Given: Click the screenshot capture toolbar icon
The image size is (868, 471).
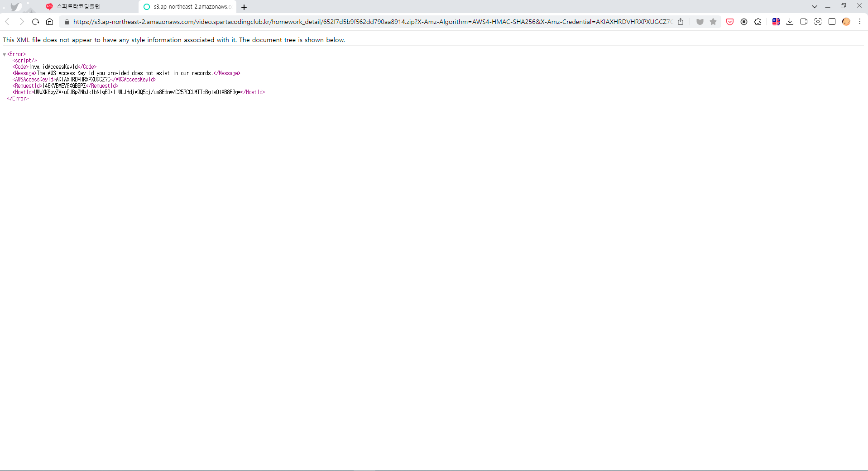Looking at the screenshot, I should pos(818,22).
